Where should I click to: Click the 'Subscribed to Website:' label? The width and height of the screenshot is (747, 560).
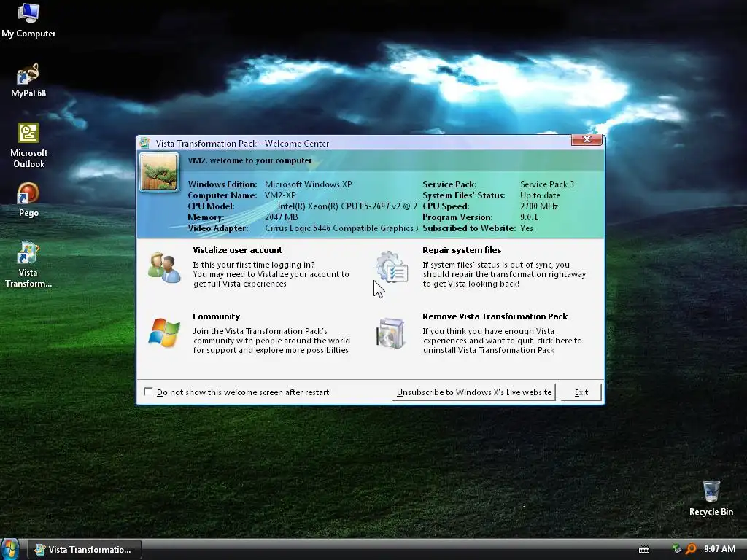click(x=469, y=228)
